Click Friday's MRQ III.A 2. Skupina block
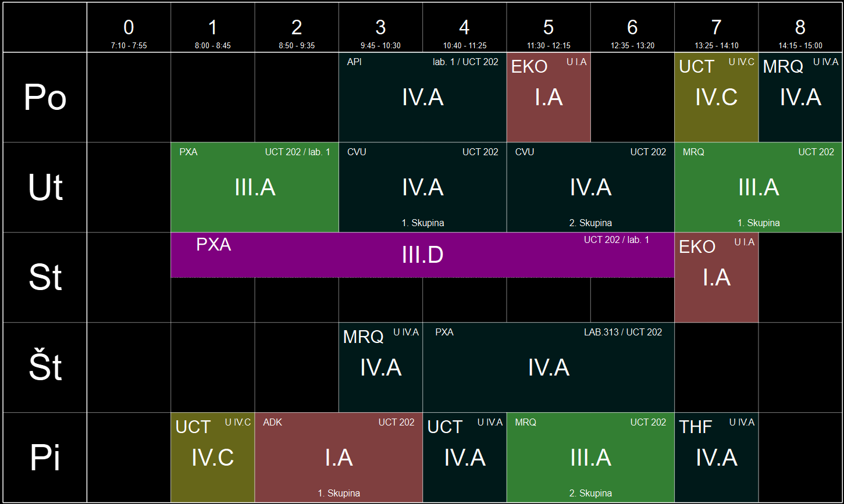The width and height of the screenshot is (844, 504). point(590,458)
